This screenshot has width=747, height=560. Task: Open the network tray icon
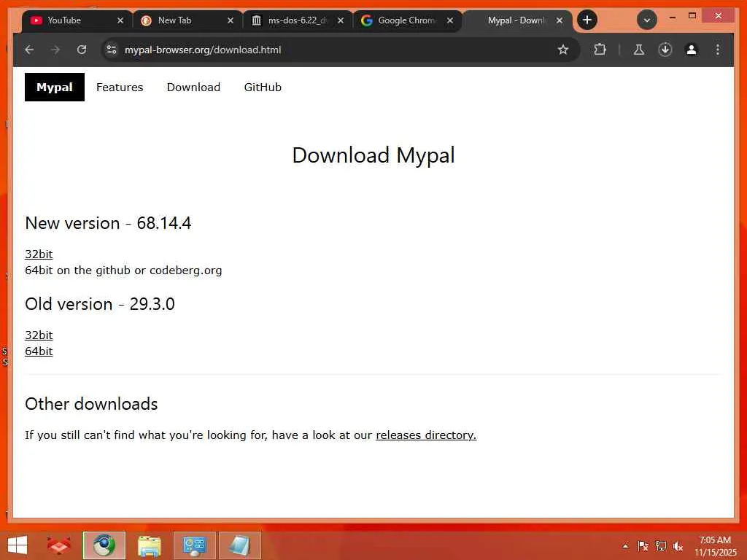(660, 546)
